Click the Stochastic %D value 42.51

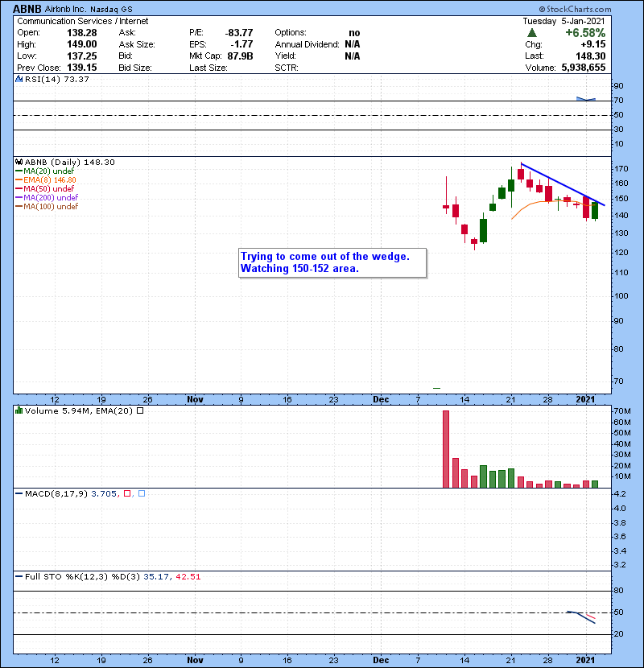point(188,576)
